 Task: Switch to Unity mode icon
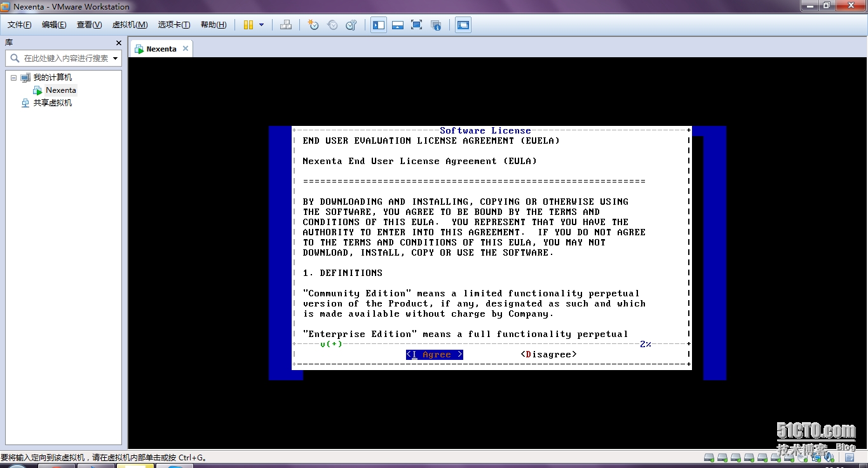pos(436,25)
